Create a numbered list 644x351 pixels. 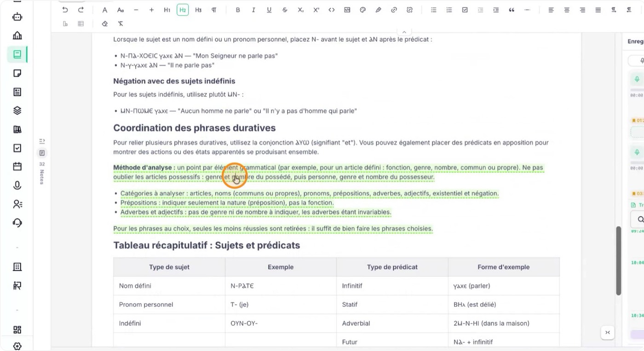coord(449,10)
